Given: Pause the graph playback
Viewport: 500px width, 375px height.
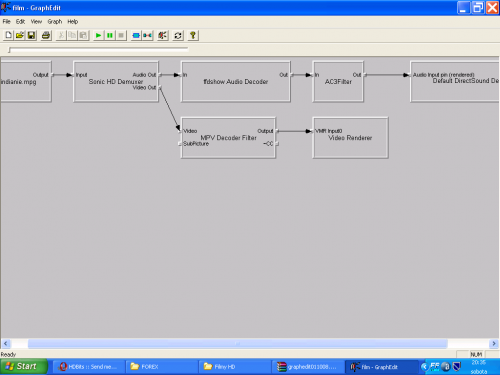Looking at the screenshot, I should tap(110, 35).
